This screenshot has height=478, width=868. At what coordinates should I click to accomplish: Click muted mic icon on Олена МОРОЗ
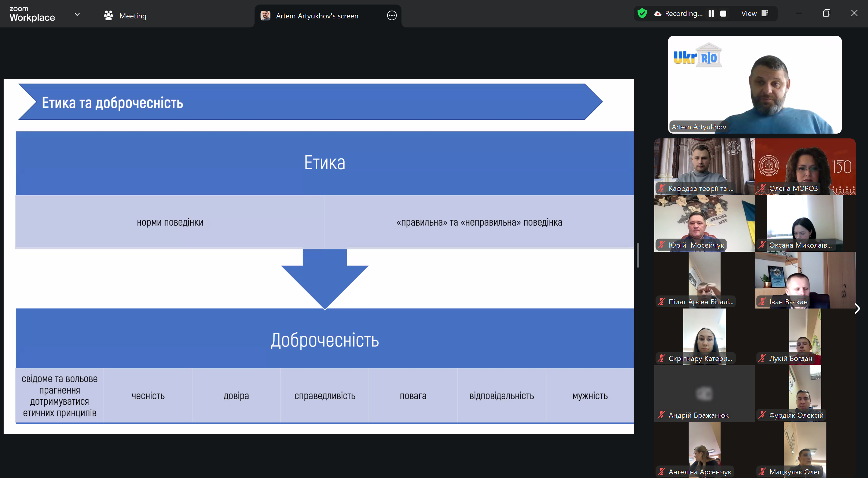coord(762,188)
